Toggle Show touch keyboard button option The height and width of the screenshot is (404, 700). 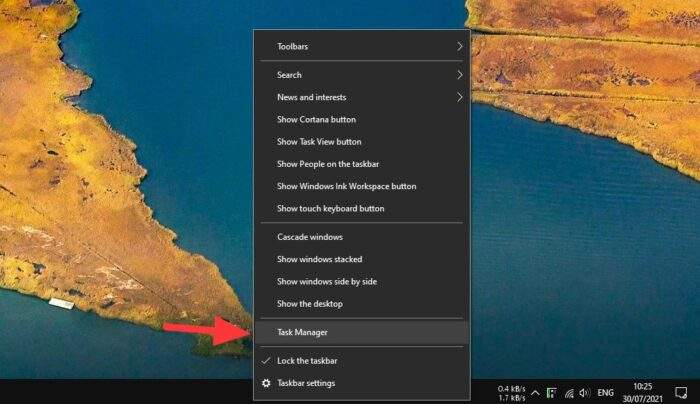click(362, 208)
